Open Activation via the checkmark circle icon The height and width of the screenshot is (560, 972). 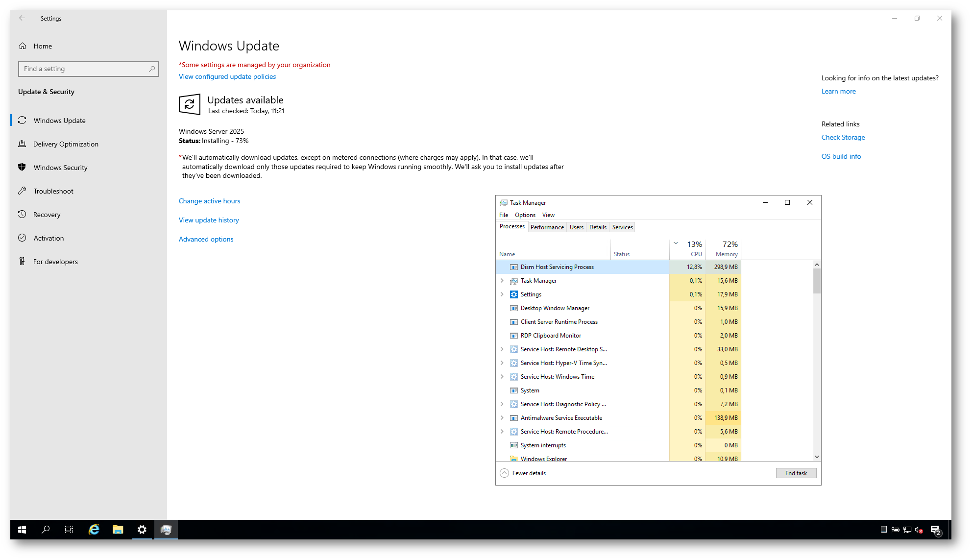[22, 238]
